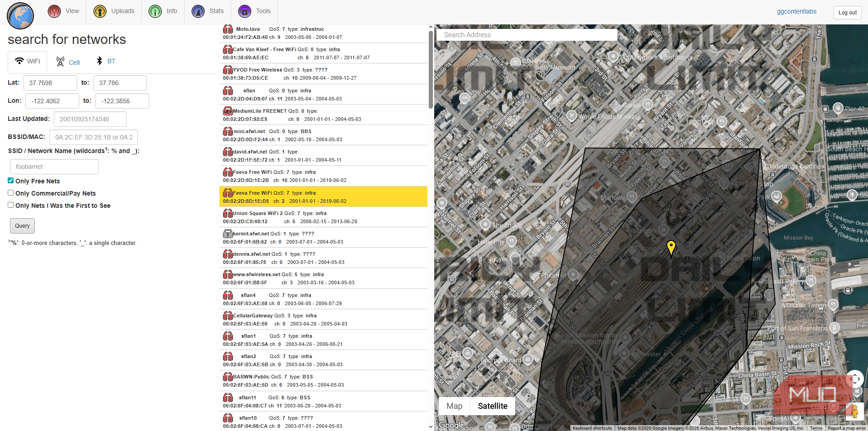Click the Whole Foods Market map marker
This screenshot has width=868, height=431.
[x=571, y=116]
